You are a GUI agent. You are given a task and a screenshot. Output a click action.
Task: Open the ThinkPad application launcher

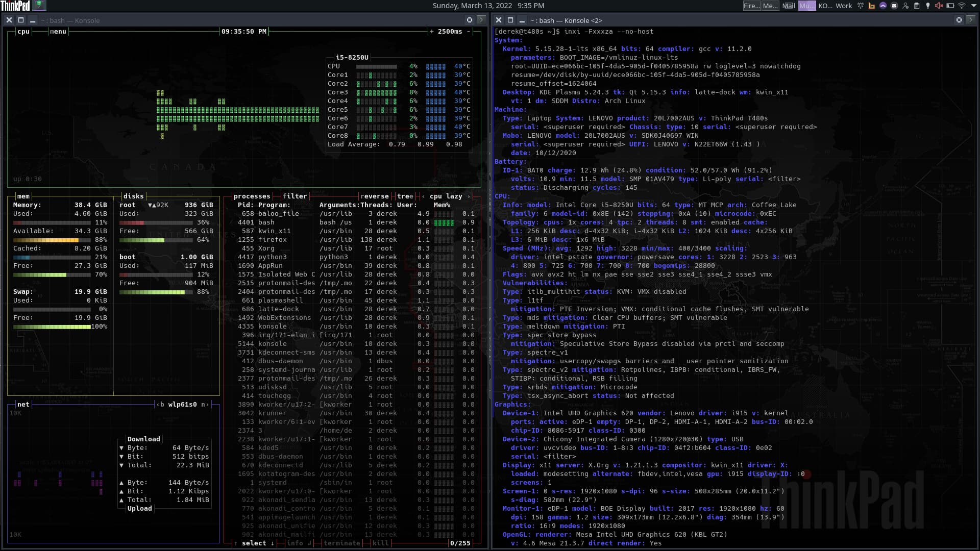pos(15,6)
